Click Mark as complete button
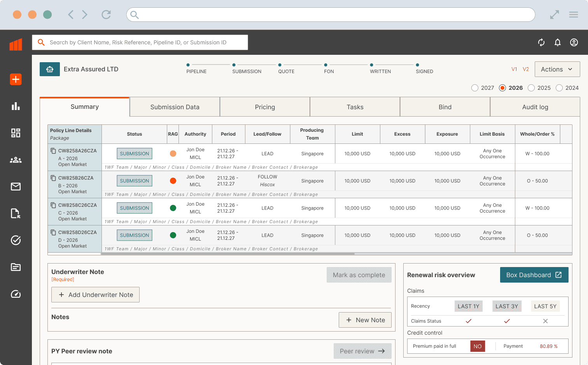Viewport: 588px width, 365px height. tap(359, 275)
